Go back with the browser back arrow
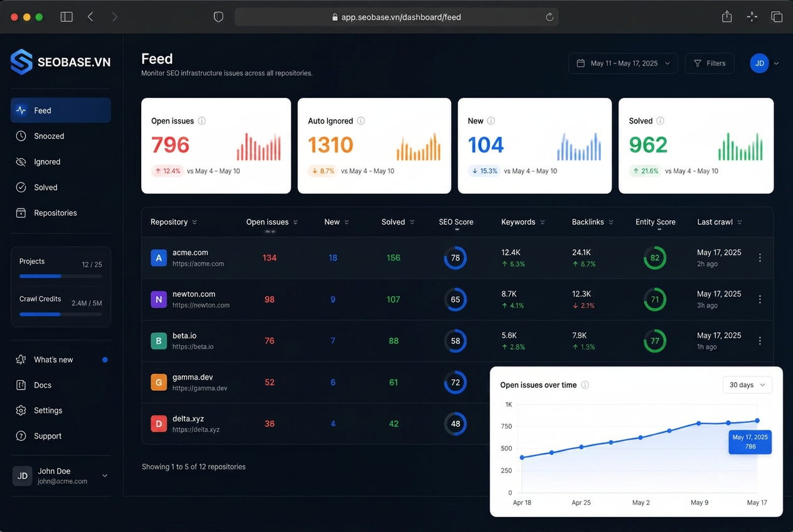The image size is (793, 532). click(90, 17)
